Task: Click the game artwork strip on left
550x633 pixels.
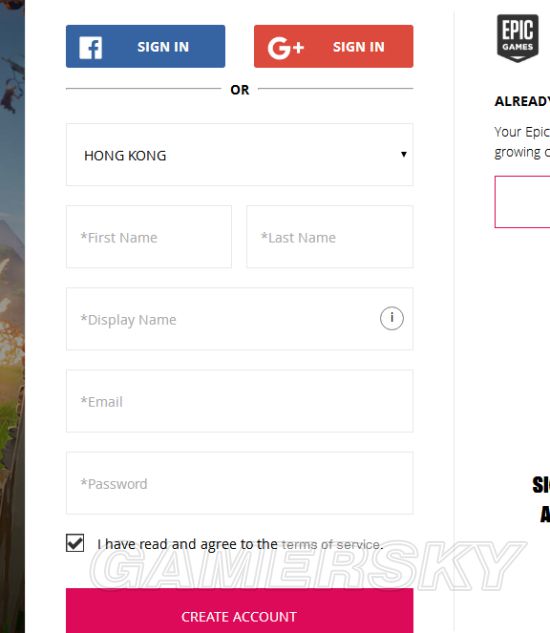Action: 12,316
